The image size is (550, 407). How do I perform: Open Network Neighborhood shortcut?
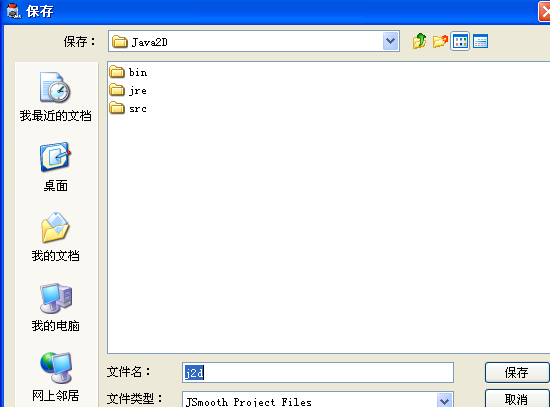click(55, 377)
